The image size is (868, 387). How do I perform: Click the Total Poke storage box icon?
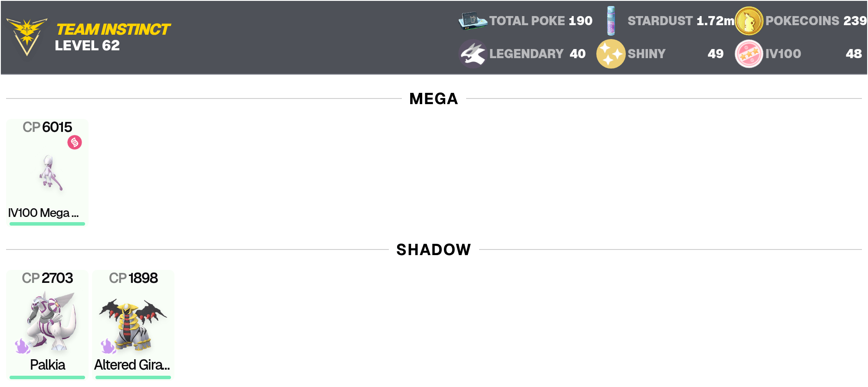pyautogui.click(x=473, y=20)
